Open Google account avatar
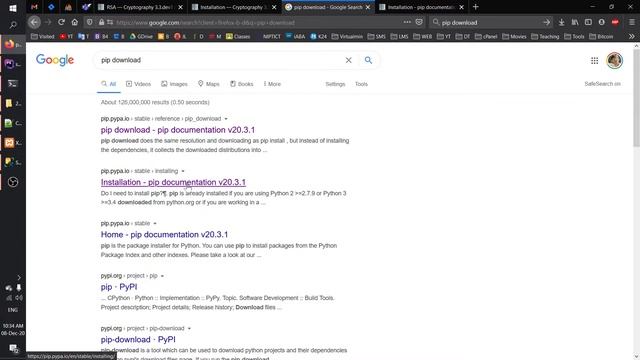Viewport: 640px width, 360px height. pos(614,60)
